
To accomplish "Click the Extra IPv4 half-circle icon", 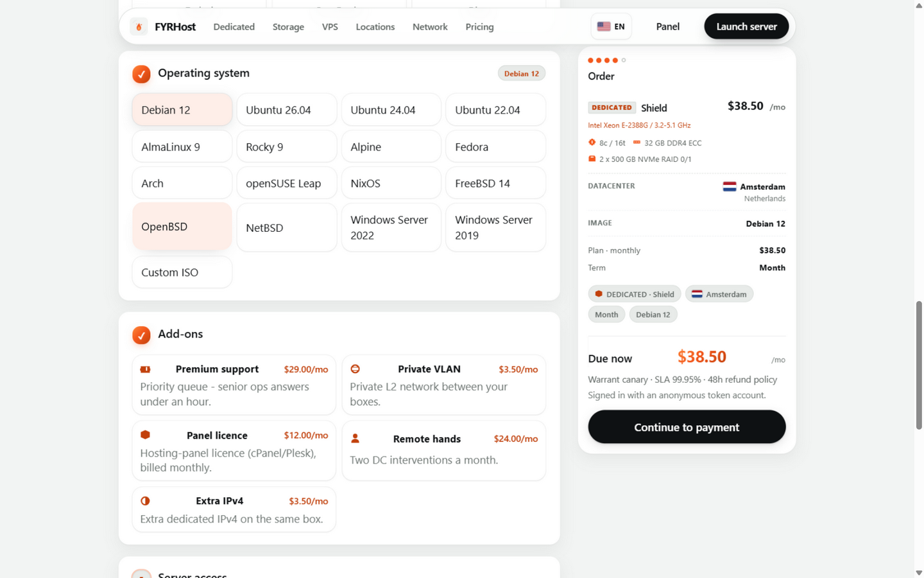I will click(x=146, y=501).
